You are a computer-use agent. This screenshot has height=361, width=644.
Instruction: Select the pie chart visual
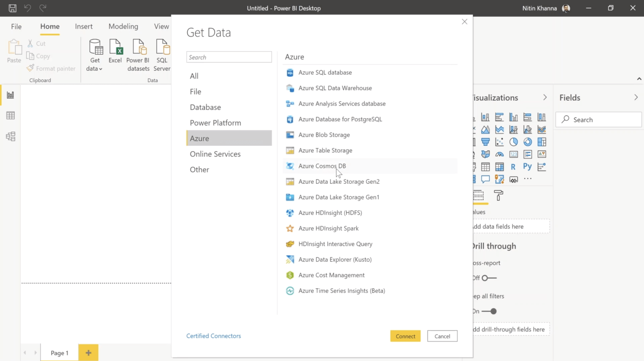pyautogui.click(x=513, y=142)
